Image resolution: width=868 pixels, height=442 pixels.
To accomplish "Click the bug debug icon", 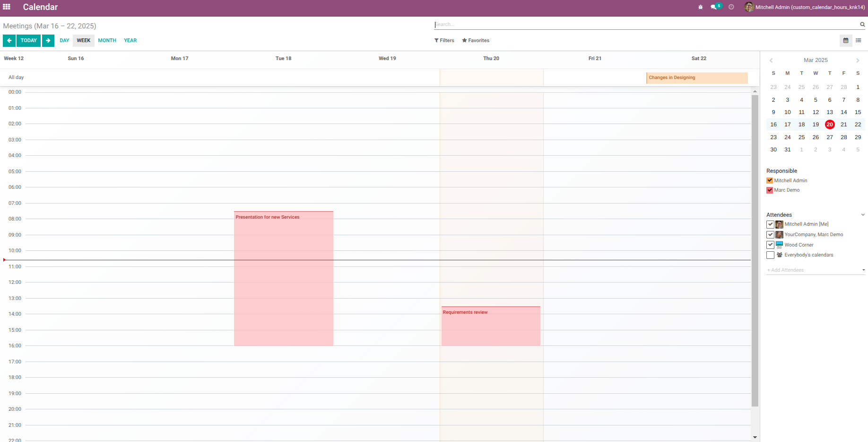I will coord(701,7).
